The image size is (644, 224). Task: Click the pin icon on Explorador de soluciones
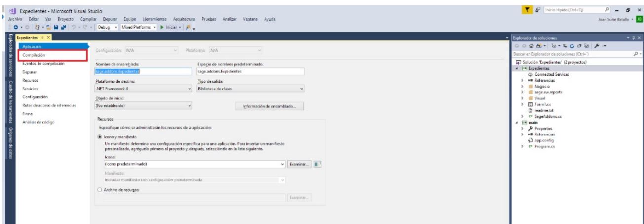click(x=633, y=38)
